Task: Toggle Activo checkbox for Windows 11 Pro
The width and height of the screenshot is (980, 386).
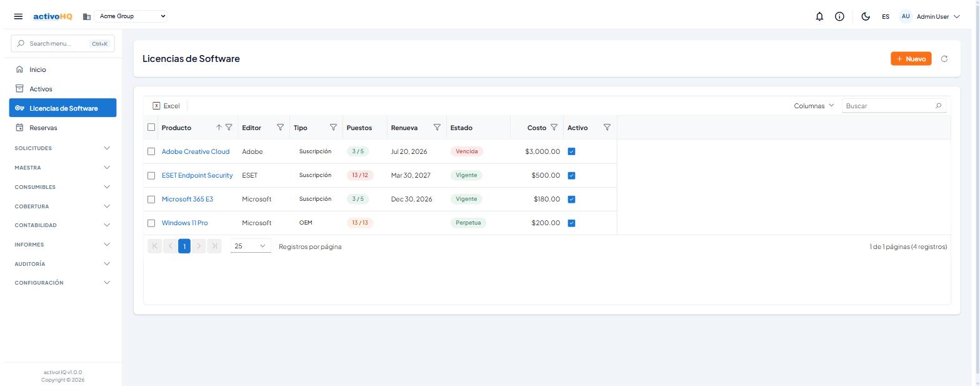Action: 571,223
